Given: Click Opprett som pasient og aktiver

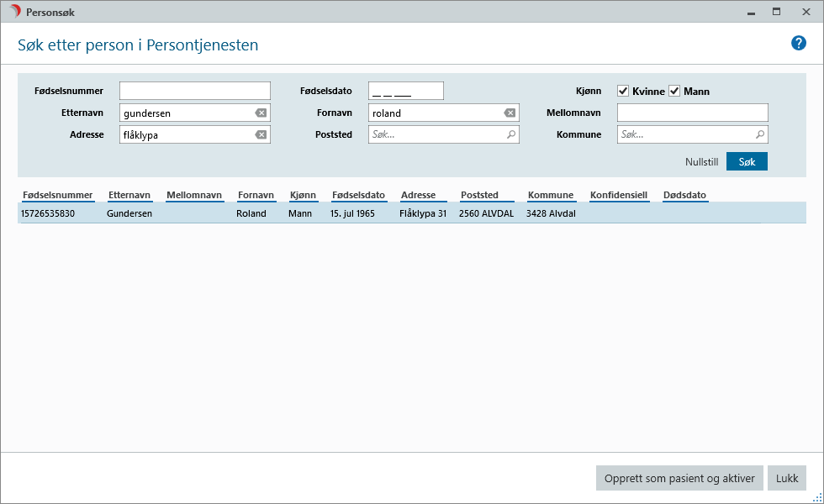Looking at the screenshot, I should pos(679,478).
